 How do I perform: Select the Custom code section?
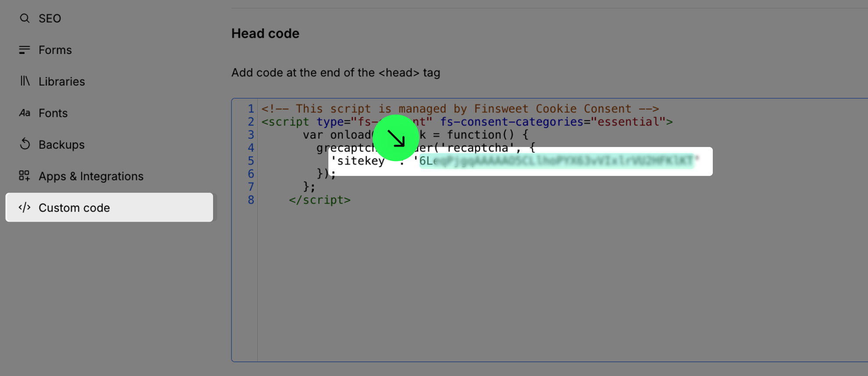109,208
